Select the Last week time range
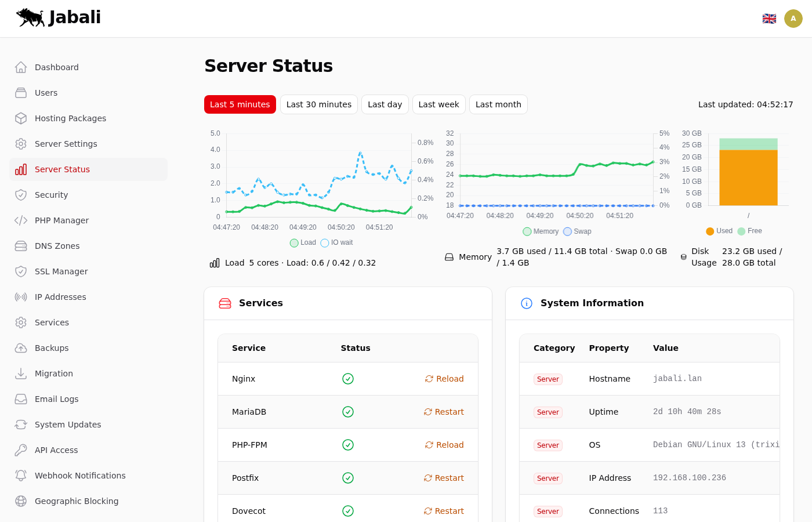812x522 pixels. point(438,104)
